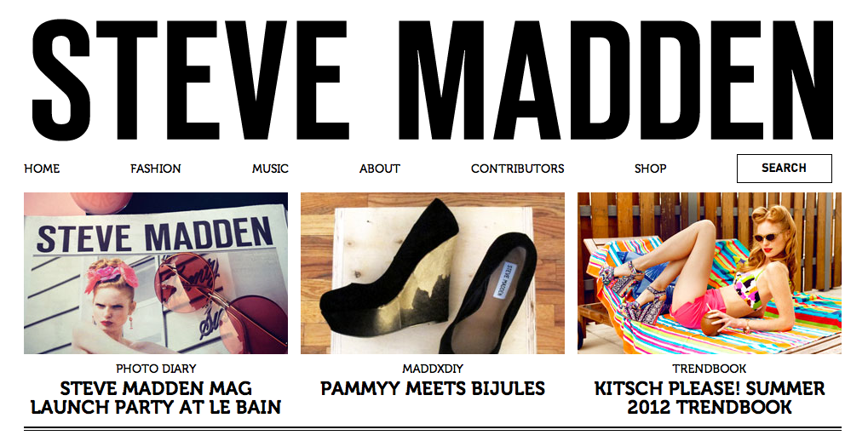Image resolution: width=868 pixels, height=441 pixels.
Task: Select the PHOTO DIARY category label
Action: (x=156, y=369)
